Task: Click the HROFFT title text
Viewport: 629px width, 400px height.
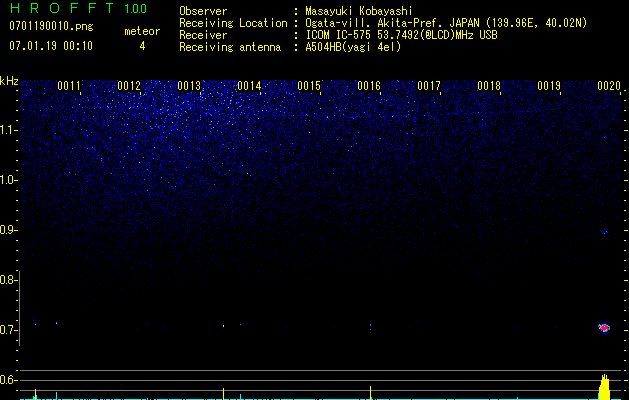Action: tap(62, 8)
